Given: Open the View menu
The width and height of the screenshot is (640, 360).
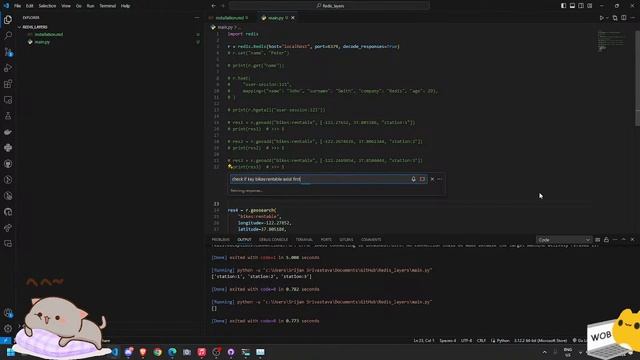Looking at the screenshot, I should (x=66, y=6).
